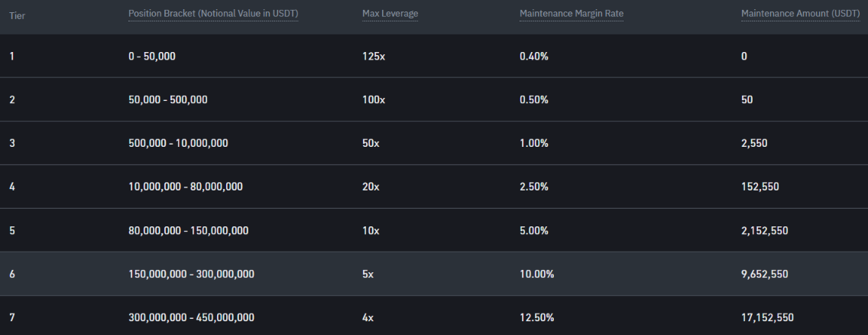Click the 0 - 50,000 position bracket
Screen dimensions: 868x335
pos(151,56)
